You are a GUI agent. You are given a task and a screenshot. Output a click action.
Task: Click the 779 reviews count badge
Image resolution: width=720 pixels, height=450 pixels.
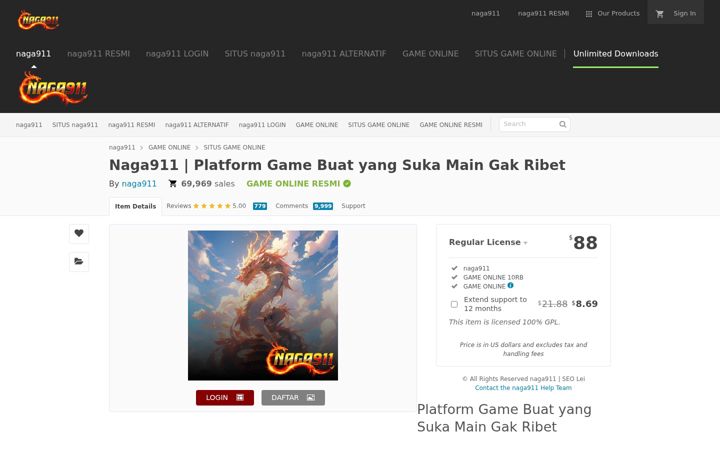pos(260,206)
